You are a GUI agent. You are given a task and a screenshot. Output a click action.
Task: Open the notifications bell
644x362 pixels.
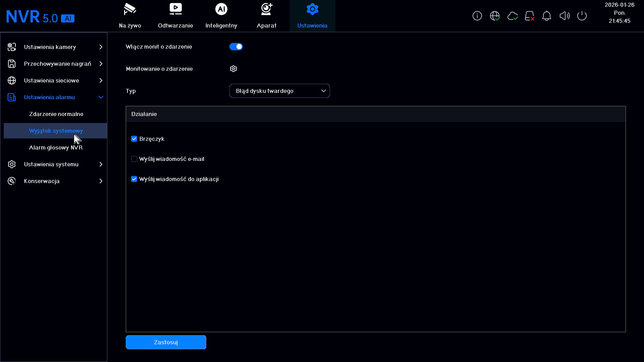(x=547, y=16)
